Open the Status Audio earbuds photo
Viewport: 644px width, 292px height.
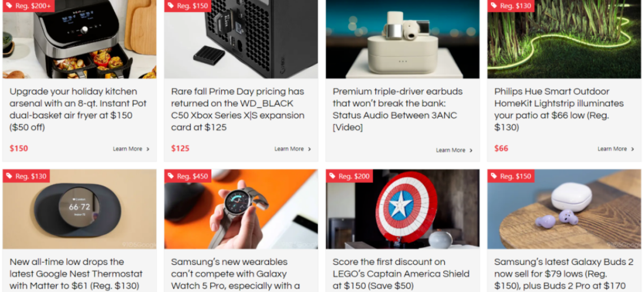pyautogui.click(x=403, y=39)
